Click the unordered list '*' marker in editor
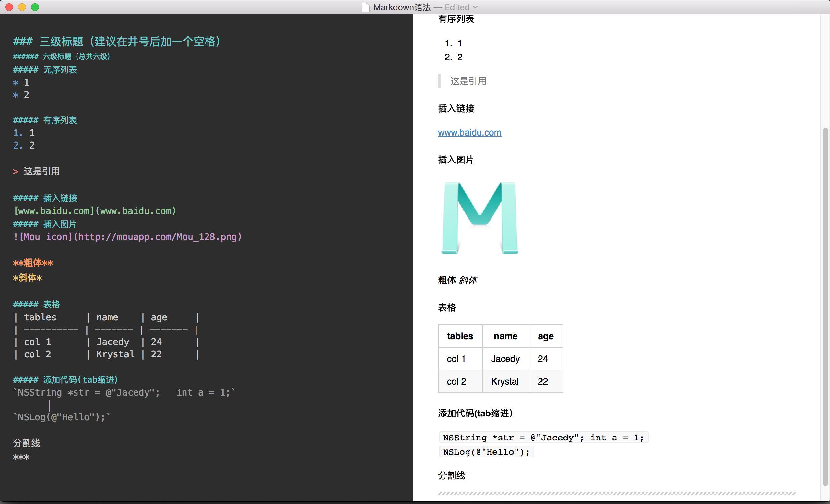This screenshot has height=504, width=830. click(15, 82)
